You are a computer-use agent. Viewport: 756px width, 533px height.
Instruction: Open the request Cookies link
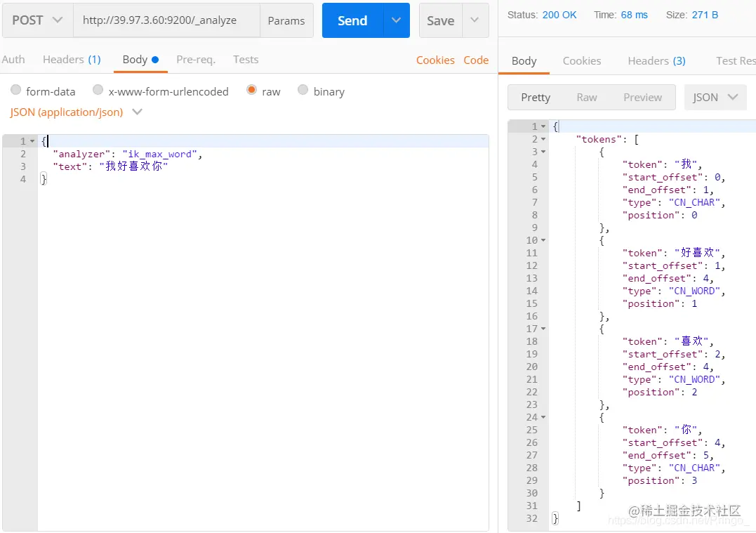(435, 60)
